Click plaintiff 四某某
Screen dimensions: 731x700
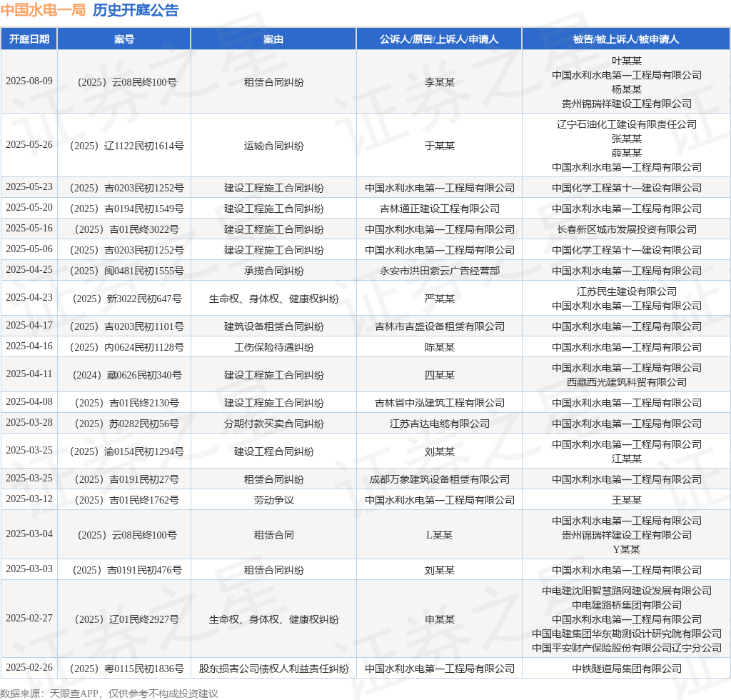point(439,375)
